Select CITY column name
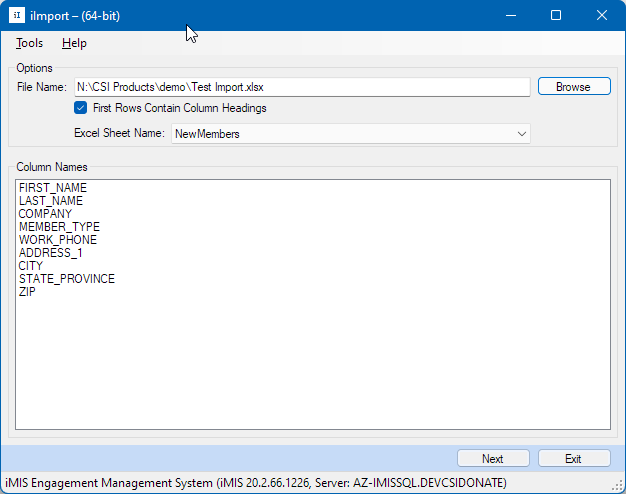Viewport: 626px width, 494px height. (x=31, y=266)
